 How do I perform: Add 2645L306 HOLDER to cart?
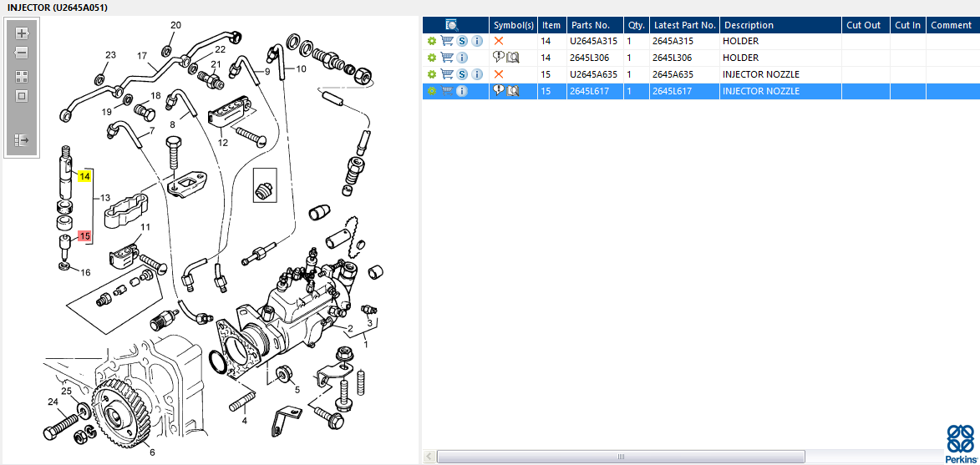[x=447, y=58]
